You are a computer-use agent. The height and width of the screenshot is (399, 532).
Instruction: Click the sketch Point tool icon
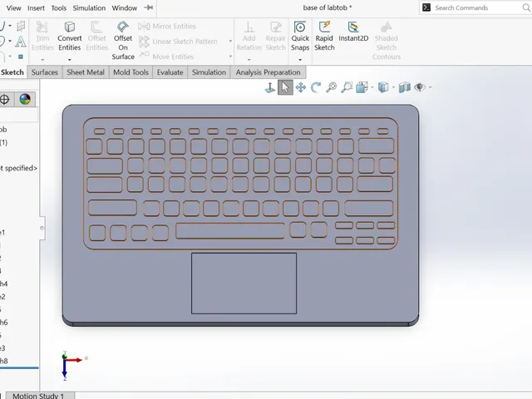[x=21, y=57]
